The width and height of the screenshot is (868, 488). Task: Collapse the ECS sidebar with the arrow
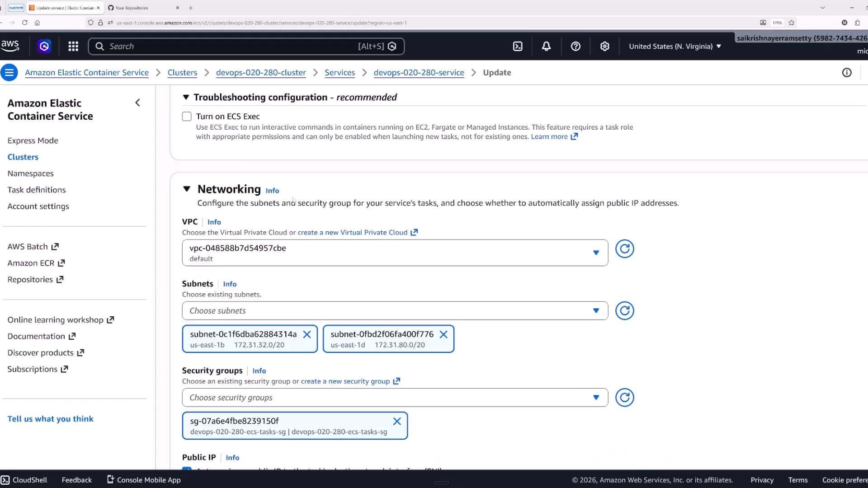pos(137,103)
